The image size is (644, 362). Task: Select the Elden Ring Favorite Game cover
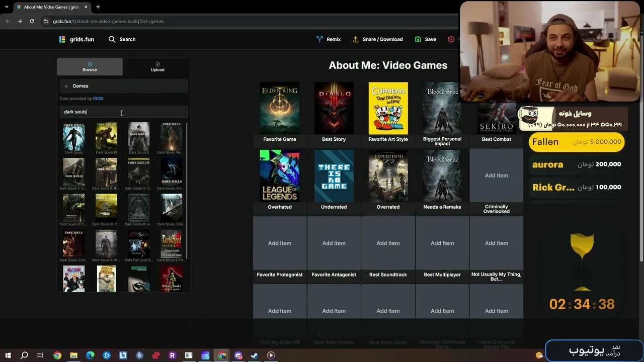(x=280, y=108)
